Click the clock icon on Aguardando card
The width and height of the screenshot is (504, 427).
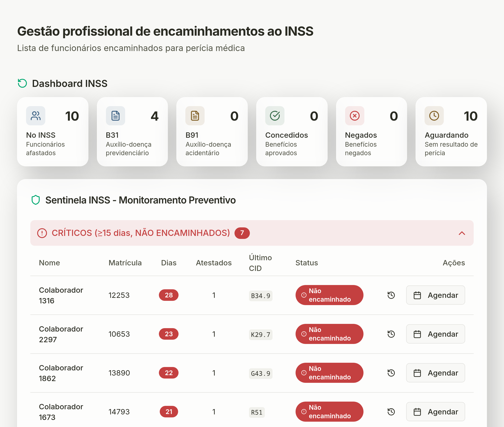434,116
